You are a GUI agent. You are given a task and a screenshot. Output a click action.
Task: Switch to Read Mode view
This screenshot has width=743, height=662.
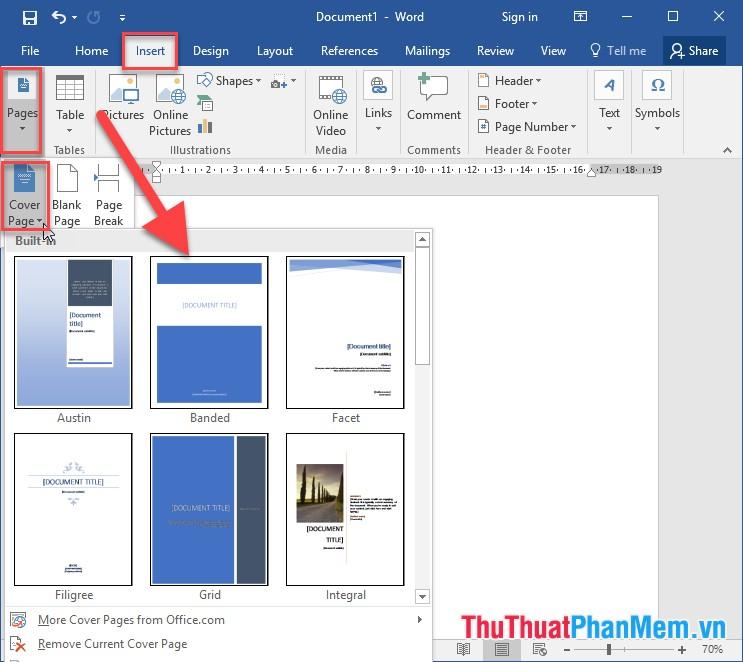(463, 649)
